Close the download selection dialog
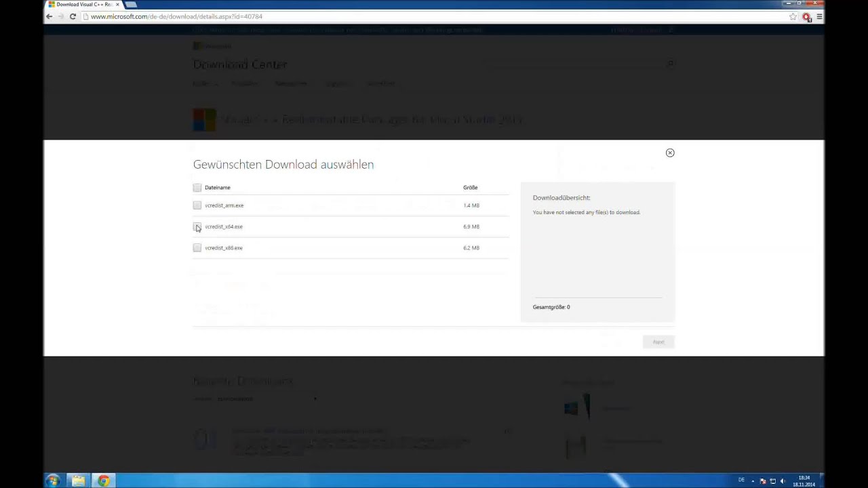This screenshot has height=488, width=868. click(670, 152)
